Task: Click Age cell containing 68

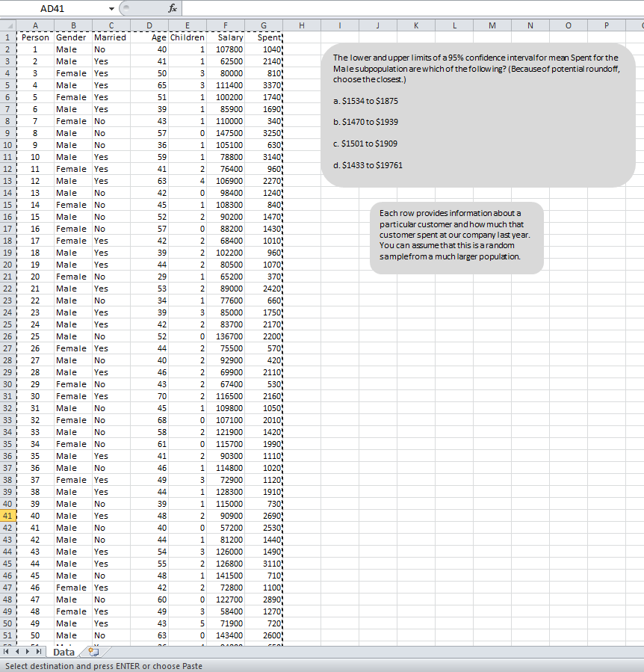Action: point(149,420)
